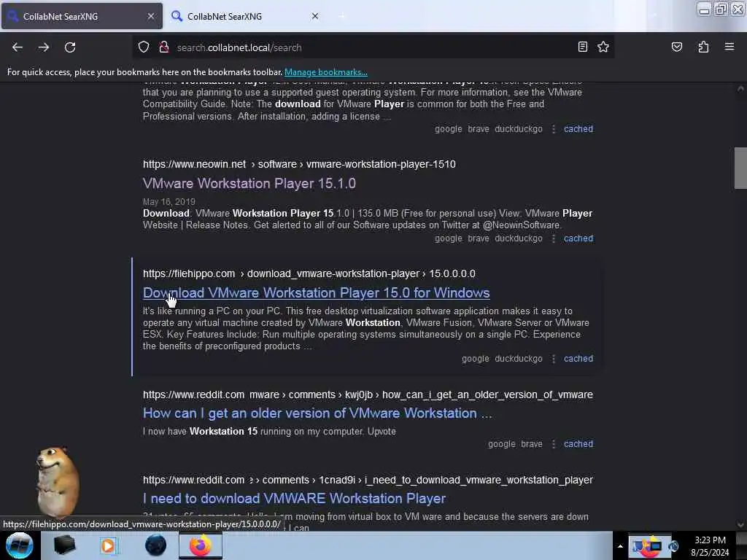747x560 pixels.
Task: Open Download VMware Workstation Player 15.0 for Windows
Action: click(317, 293)
